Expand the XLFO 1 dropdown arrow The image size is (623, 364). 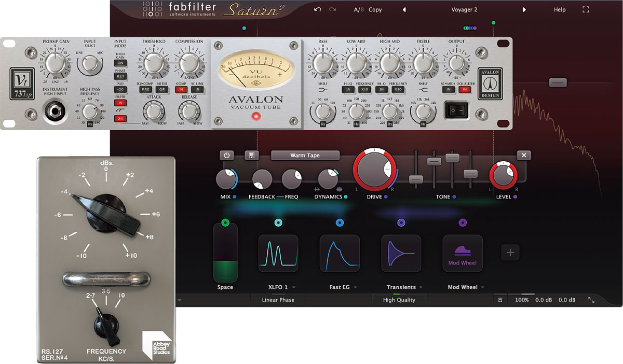294,287
